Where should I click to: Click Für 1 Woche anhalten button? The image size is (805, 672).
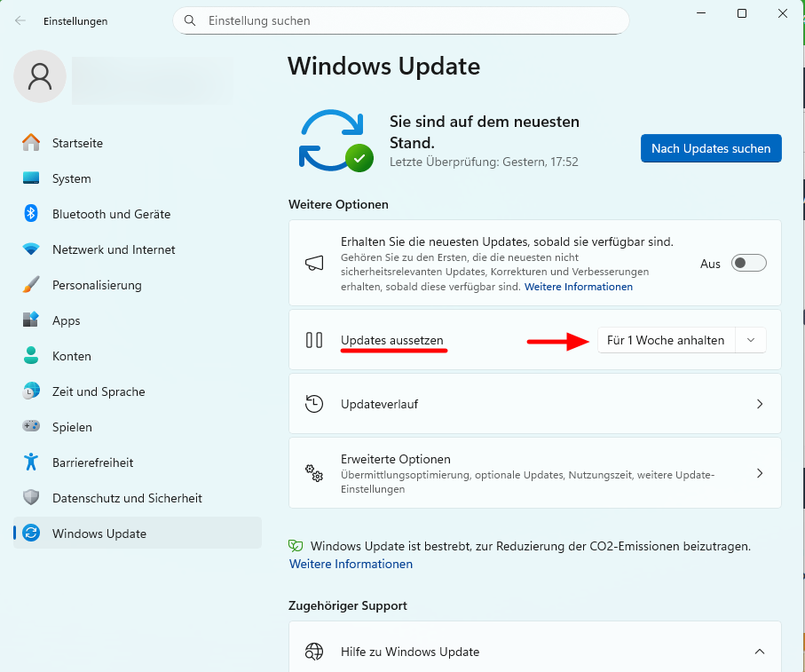[x=666, y=340]
